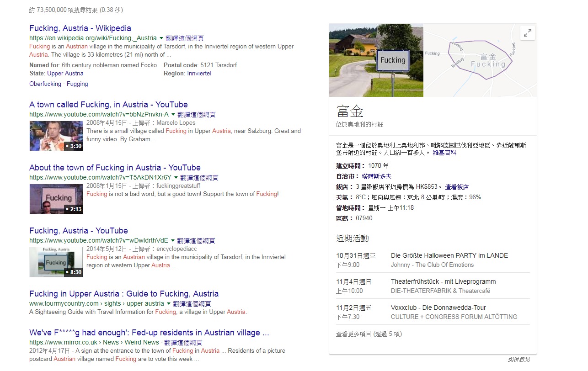This screenshot has height=371, width=588.
Task: Open dropdown arrow next to tourmycountry.com URL
Action: pyautogui.click(x=168, y=303)
